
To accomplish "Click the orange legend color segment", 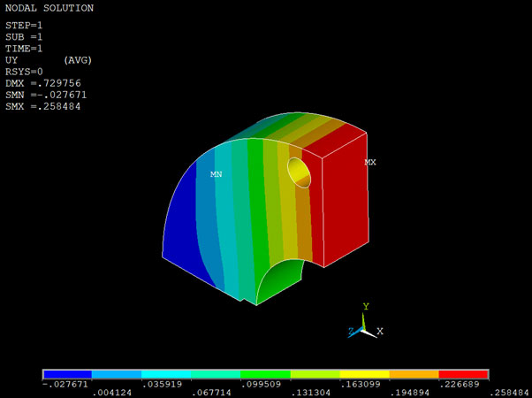I will 414,374.
